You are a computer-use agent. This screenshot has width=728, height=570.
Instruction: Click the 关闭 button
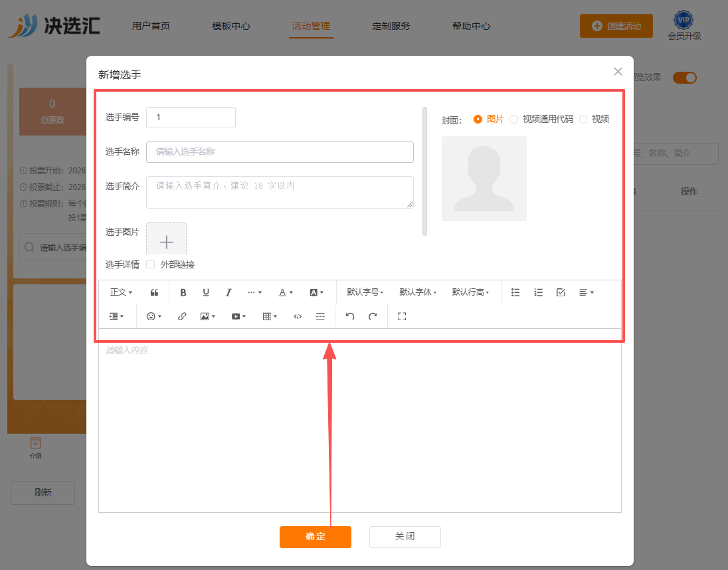point(405,537)
